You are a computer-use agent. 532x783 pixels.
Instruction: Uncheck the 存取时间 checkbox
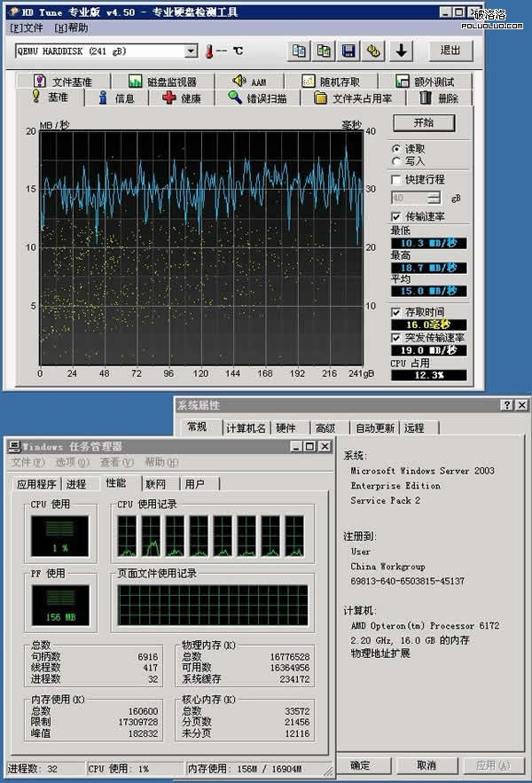396,312
